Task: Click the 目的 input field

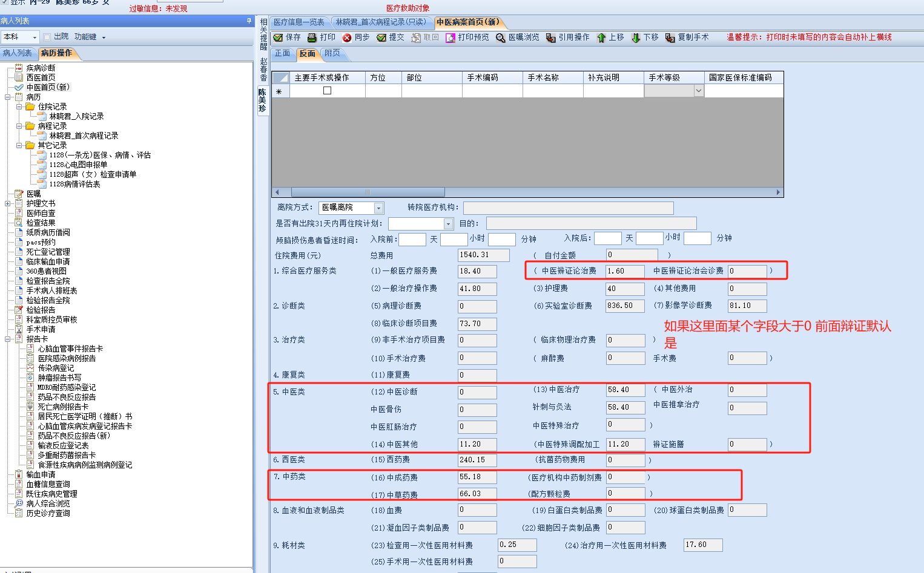Action: click(x=592, y=223)
